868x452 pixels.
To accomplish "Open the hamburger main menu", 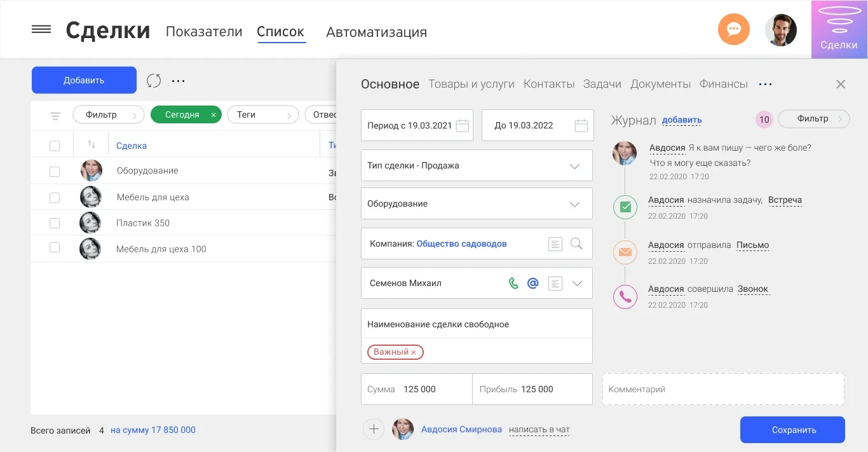I will 41,29.
